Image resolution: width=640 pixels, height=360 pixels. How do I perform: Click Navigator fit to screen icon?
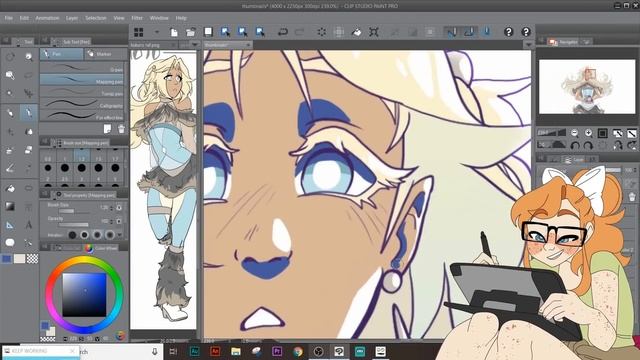coord(602,133)
